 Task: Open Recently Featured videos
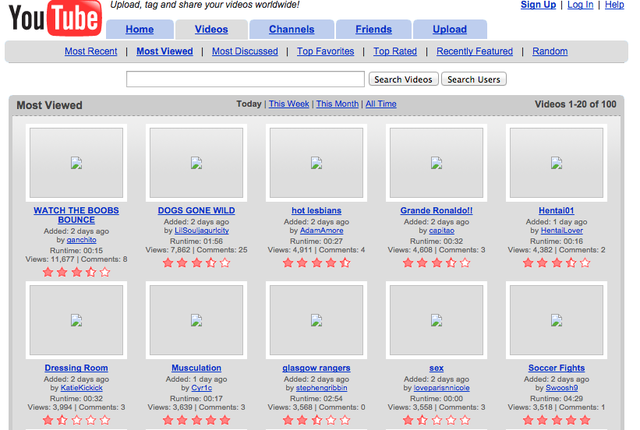coord(475,51)
